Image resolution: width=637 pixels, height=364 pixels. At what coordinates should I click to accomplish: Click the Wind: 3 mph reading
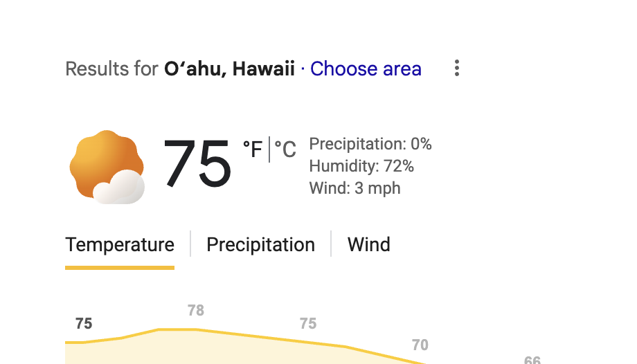click(355, 188)
